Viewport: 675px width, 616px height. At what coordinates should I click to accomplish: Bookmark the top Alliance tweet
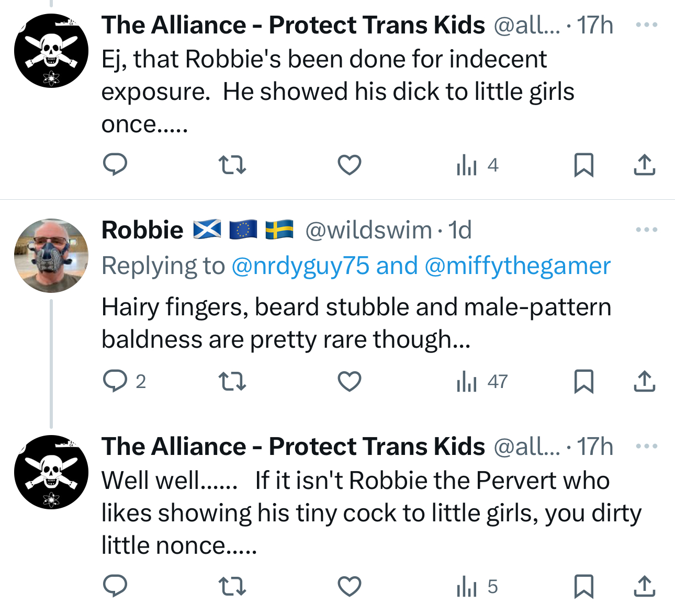coord(583,165)
